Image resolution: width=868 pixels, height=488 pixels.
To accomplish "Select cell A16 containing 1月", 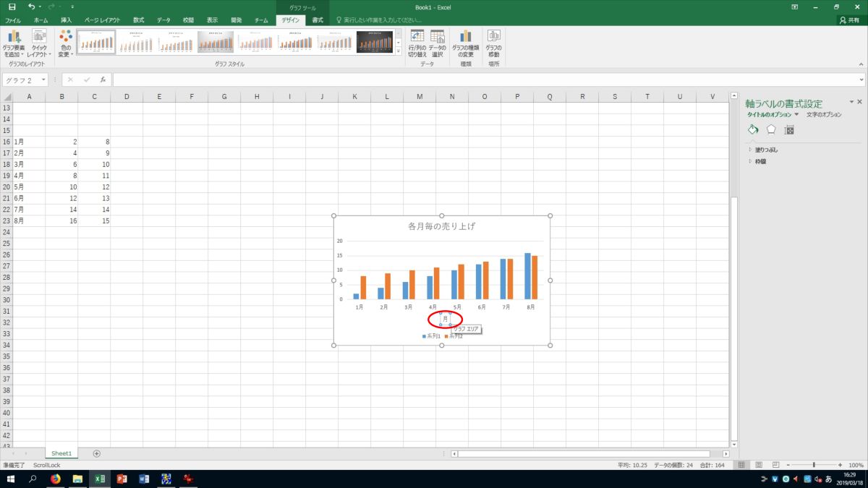I will tap(29, 143).
